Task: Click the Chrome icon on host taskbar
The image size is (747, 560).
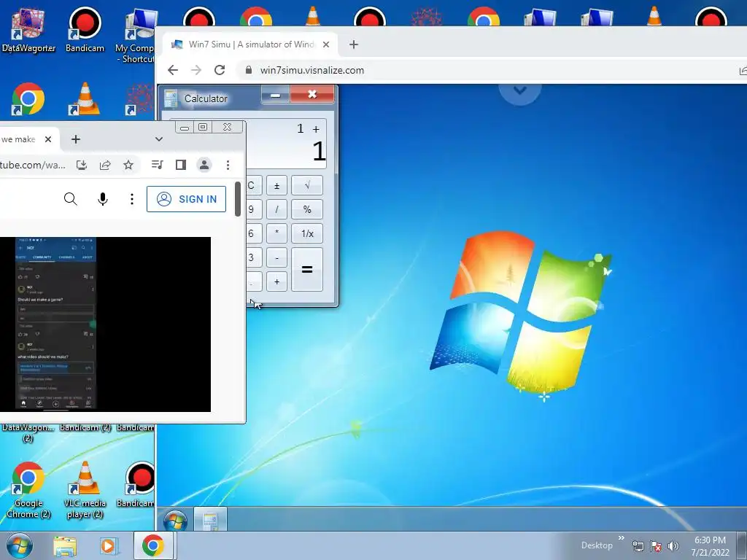Action: click(153, 545)
